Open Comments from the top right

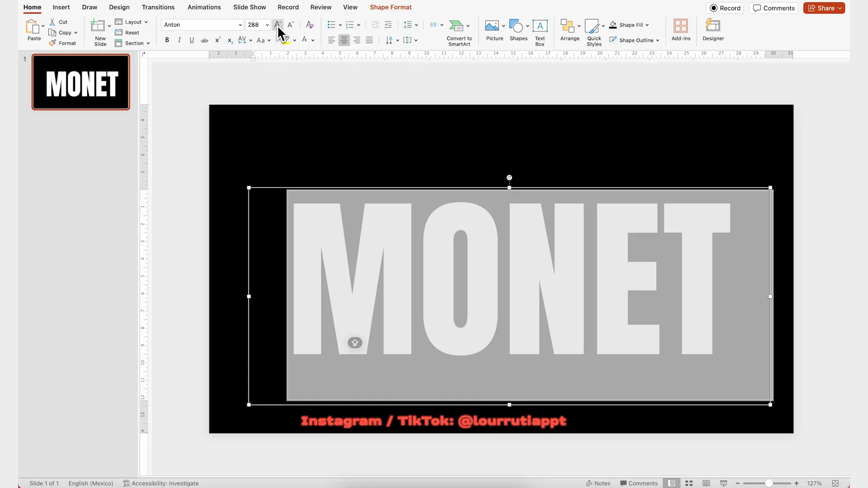[x=774, y=8]
